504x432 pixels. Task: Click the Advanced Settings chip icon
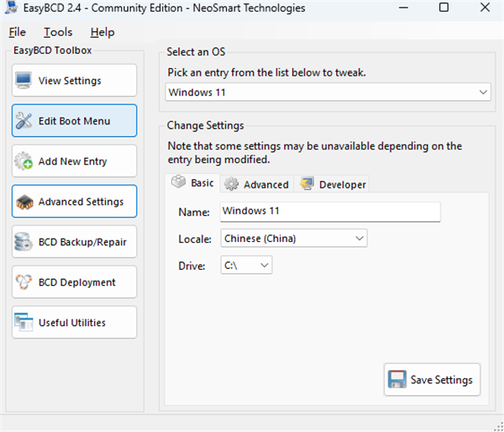point(24,202)
